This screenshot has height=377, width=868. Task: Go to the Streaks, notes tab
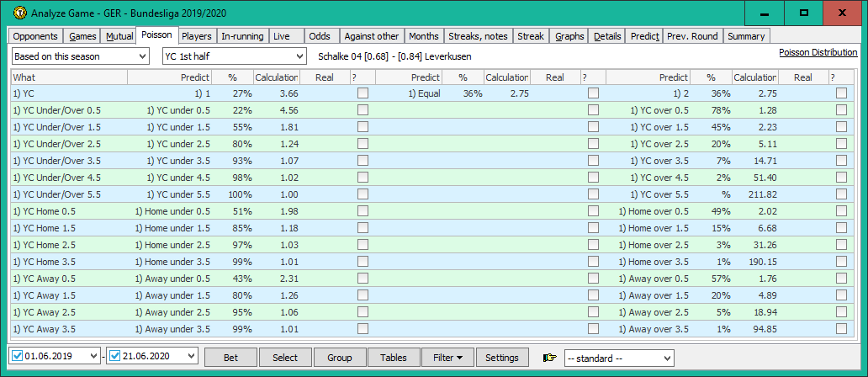click(478, 37)
